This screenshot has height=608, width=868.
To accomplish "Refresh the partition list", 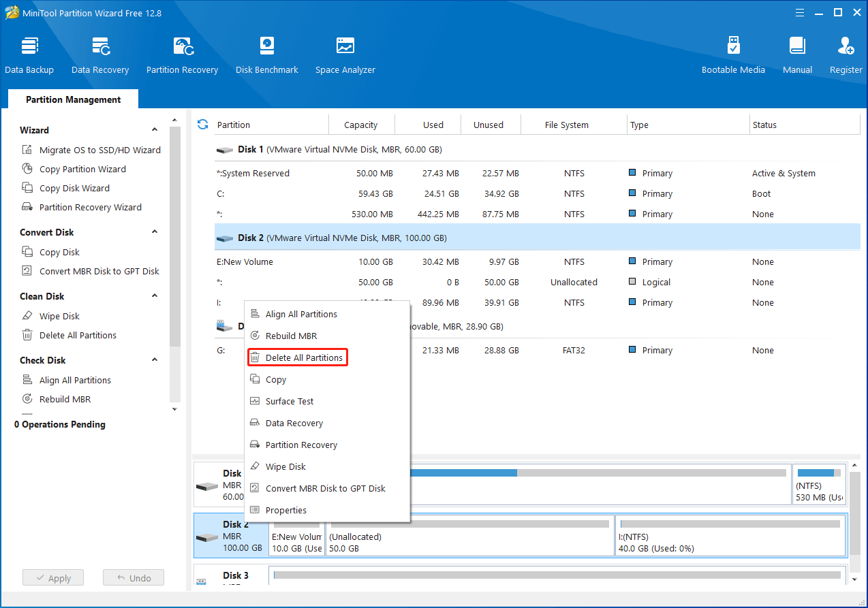I will 202,124.
